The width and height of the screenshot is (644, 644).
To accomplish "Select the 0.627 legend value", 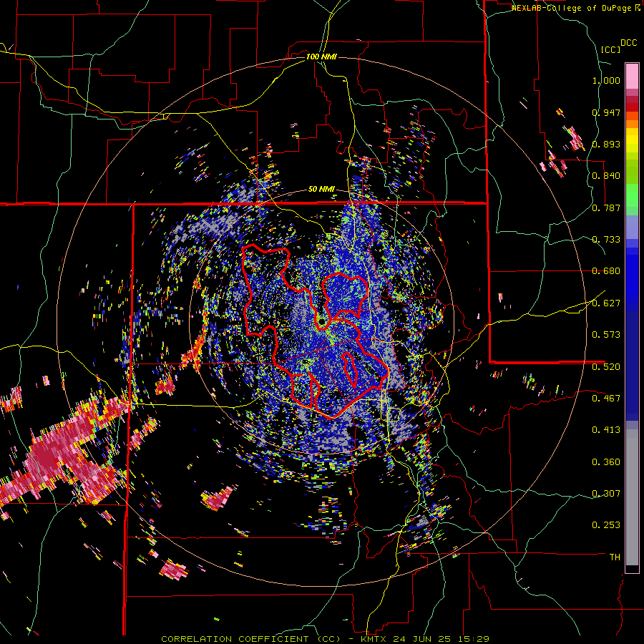I will [x=606, y=303].
